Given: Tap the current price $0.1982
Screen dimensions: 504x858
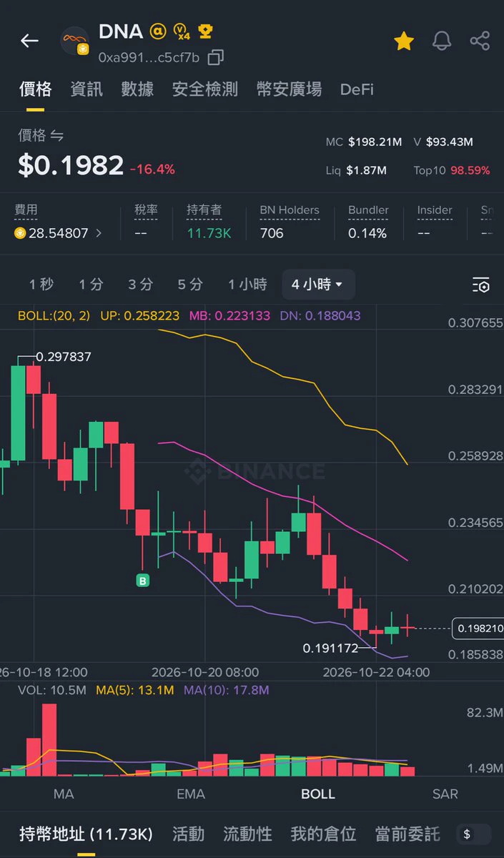Looking at the screenshot, I should (71, 166).
